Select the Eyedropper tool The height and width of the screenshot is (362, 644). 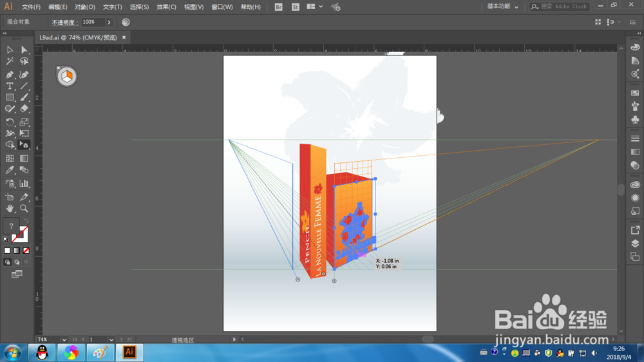(x=10, y=169)
